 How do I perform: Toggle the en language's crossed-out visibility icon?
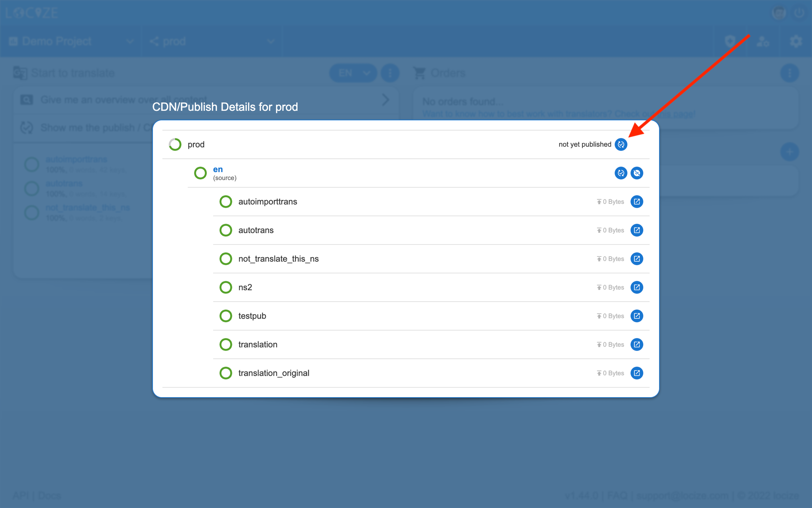(x=636, y=173)
